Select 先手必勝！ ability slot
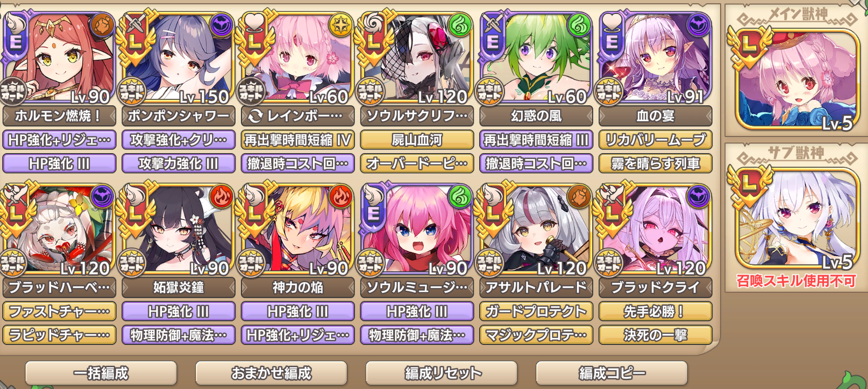The width and height of the screenshot is (868, 389). click(x=655, y=311)
